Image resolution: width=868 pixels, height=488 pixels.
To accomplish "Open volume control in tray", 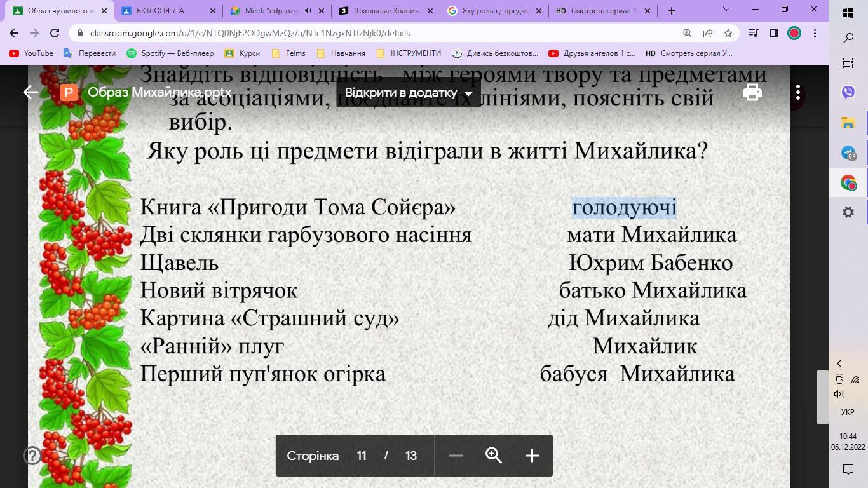I will click(x=839, y=394).
